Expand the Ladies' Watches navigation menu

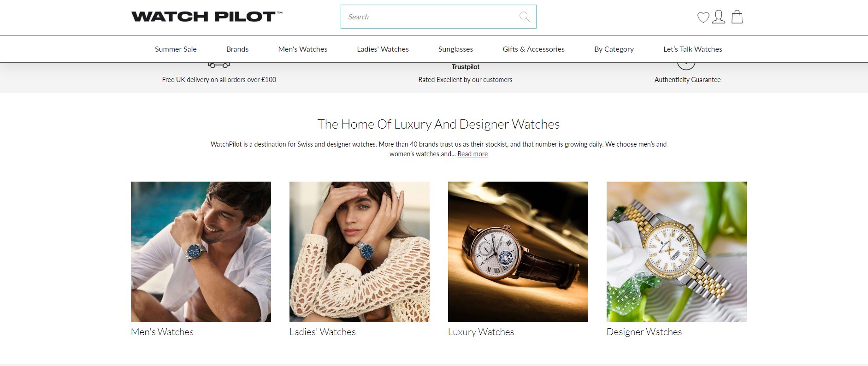pos(383,49)
